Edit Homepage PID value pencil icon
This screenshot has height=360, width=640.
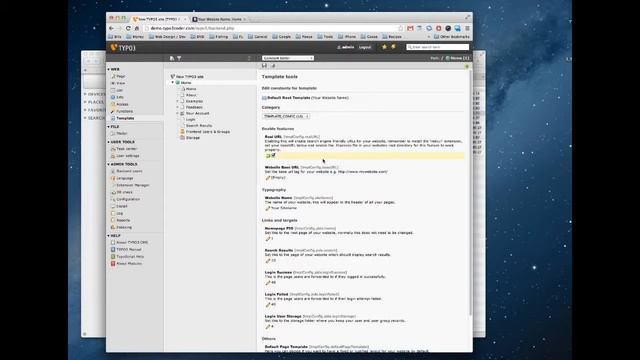[268, 239]
